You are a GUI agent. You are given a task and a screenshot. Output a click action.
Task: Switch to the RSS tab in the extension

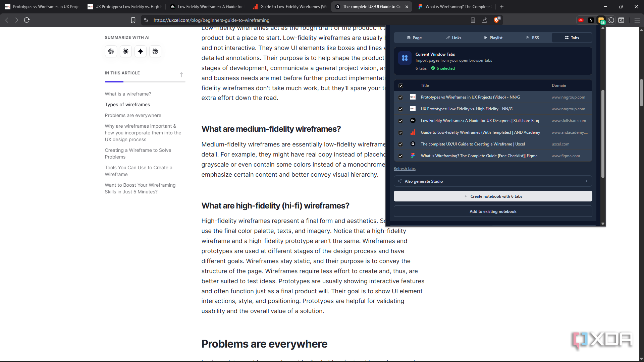point(532,38)
